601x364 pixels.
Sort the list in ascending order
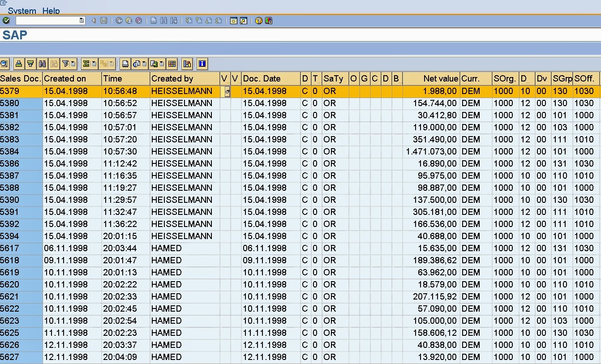tap(18, 64)
